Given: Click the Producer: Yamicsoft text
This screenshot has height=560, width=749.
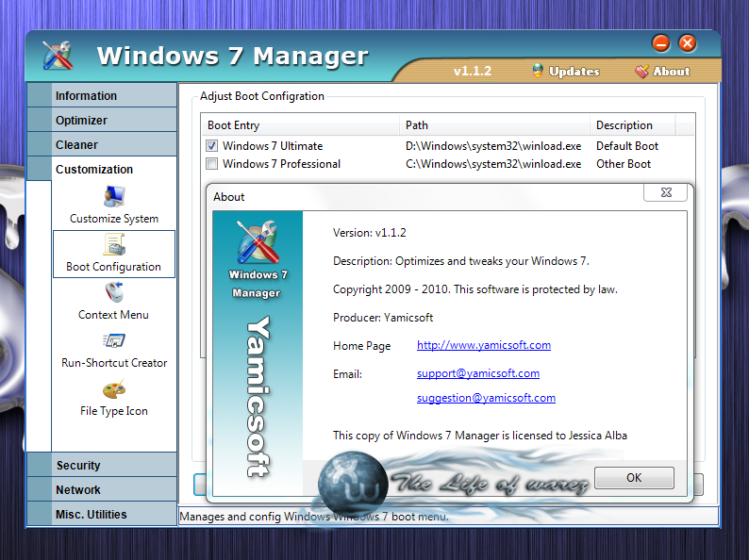Looking at the screenshot, I should [383, 318].
